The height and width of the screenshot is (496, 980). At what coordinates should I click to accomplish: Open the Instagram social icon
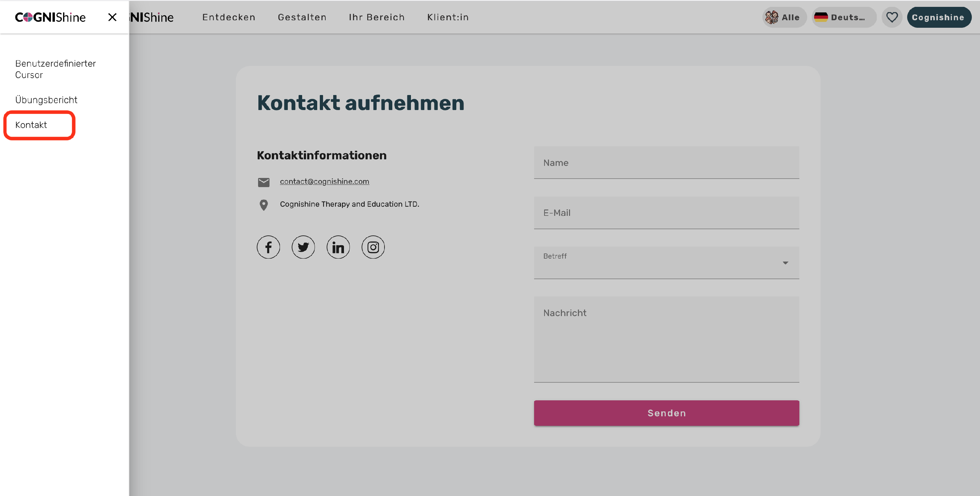(373, 247)
